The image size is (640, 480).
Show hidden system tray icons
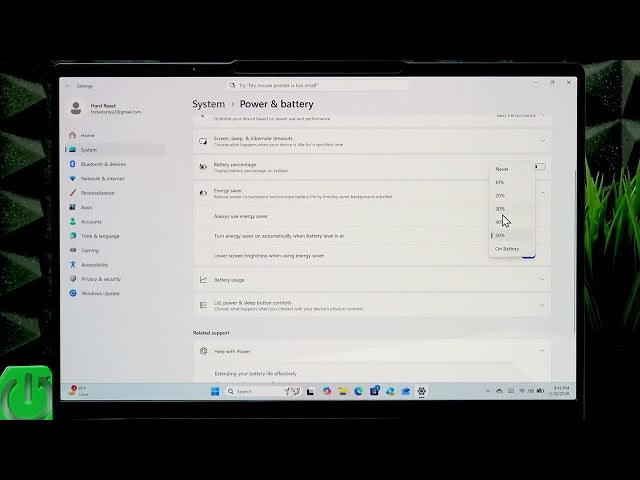coord(487,391)
